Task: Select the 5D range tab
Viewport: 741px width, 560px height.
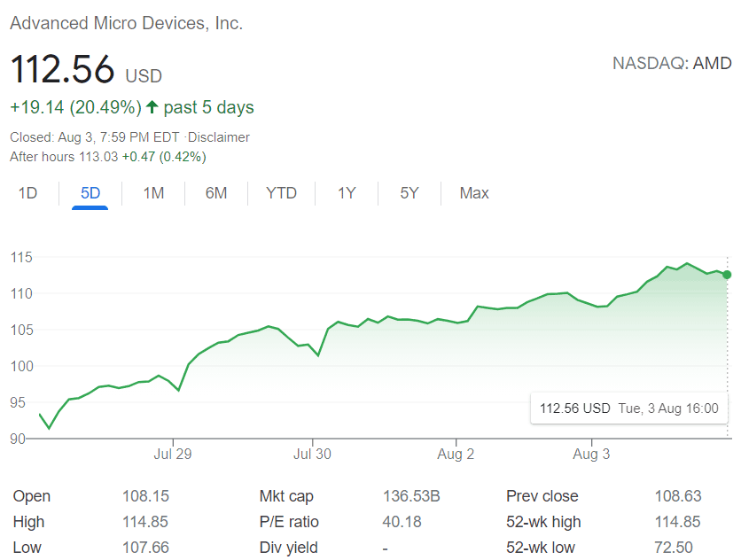Action: (x=90, y=193)
